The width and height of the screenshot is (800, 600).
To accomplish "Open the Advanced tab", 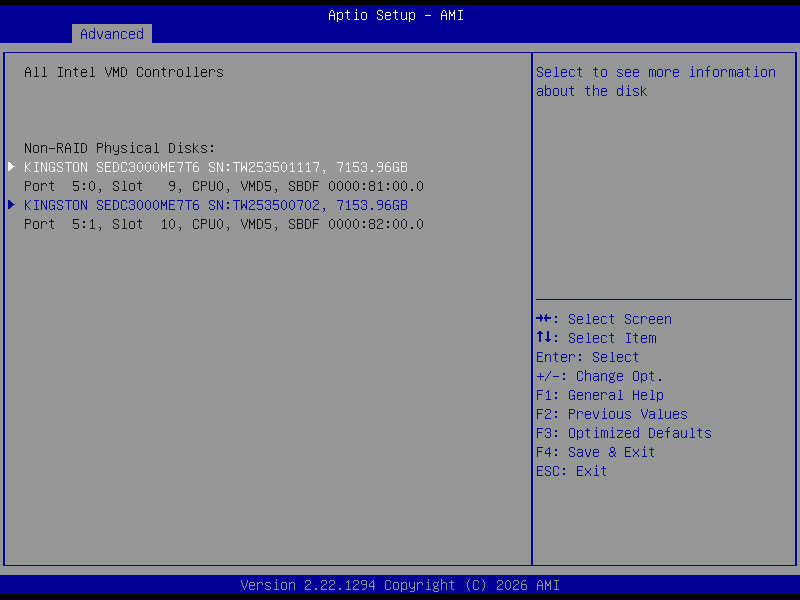I will point(112,34).
